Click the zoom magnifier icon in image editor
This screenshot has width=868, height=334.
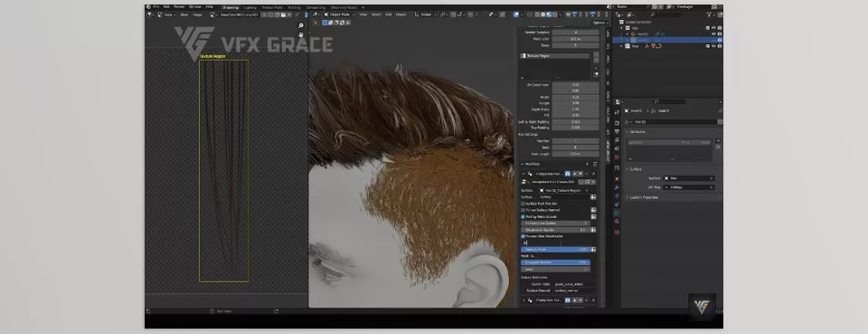[300, 25]
